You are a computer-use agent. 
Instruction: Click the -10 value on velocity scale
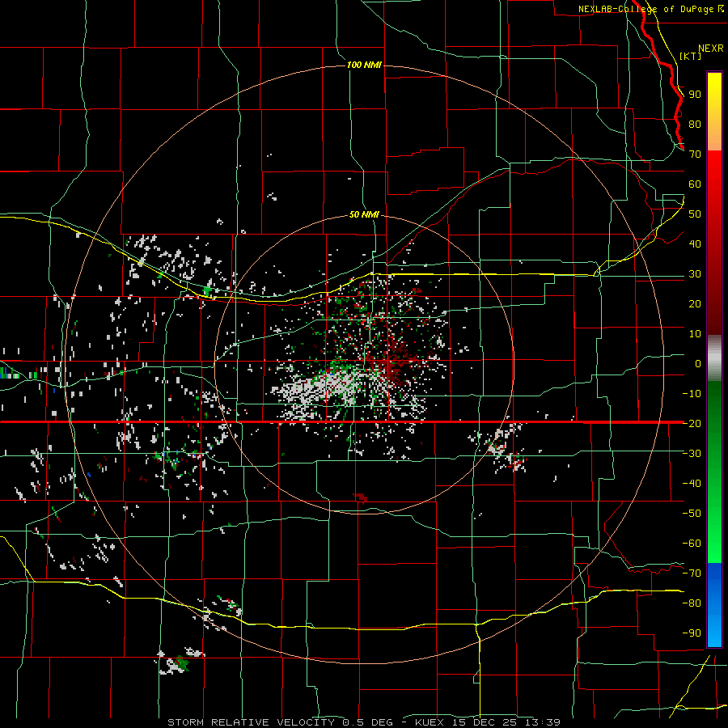692,394
